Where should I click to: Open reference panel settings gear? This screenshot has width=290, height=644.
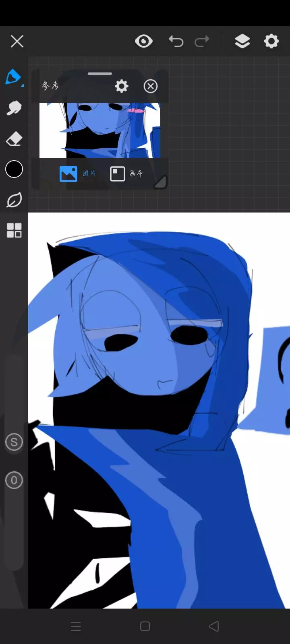click(x=121, y=86)
